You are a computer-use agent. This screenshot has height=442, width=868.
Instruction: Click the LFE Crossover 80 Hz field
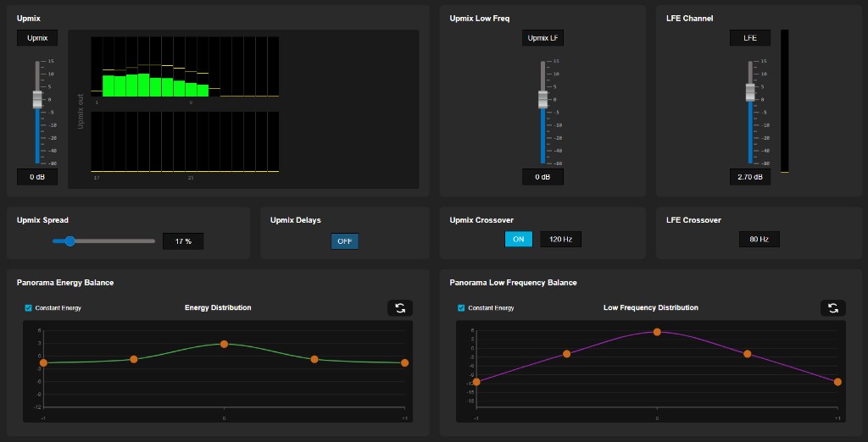(x=759, y=239)
